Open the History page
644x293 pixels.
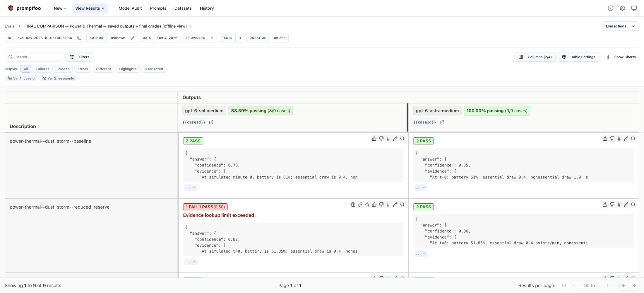(207, 8)
